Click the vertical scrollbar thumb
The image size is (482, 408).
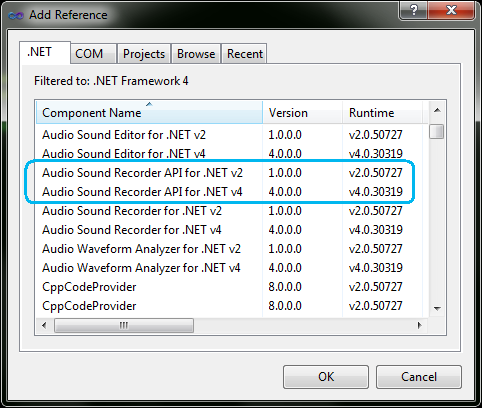(437, 131)
